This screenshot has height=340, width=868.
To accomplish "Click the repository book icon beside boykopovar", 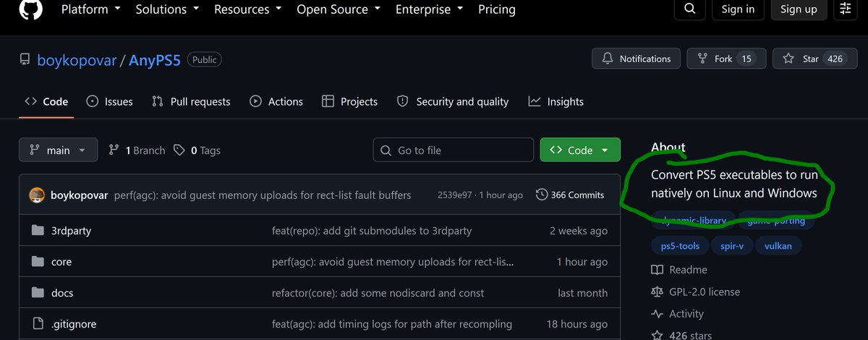I will click(x=25, y=60).
